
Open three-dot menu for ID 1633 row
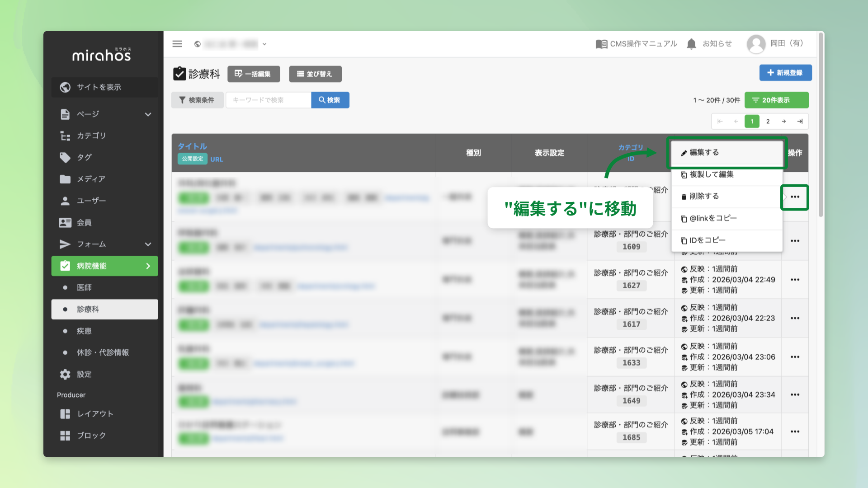[x=795, y=357]
